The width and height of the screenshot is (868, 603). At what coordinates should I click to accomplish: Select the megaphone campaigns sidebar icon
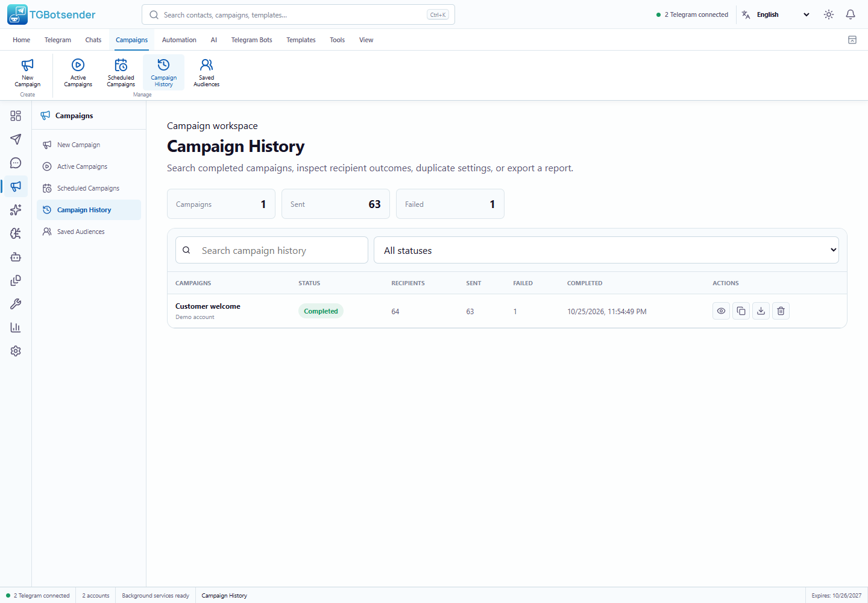coord(16,186)
